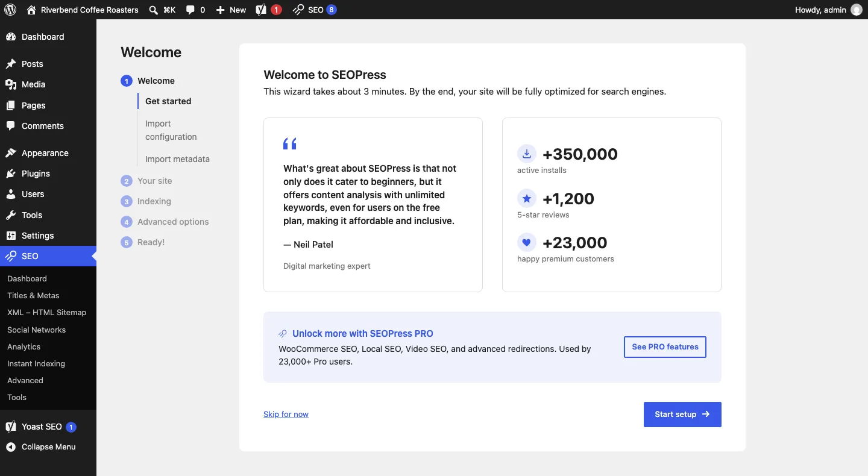Go to wizard step Advanced options
This screenshot has width=868, height=476.
pyautogui.click(x=165, y=222)
